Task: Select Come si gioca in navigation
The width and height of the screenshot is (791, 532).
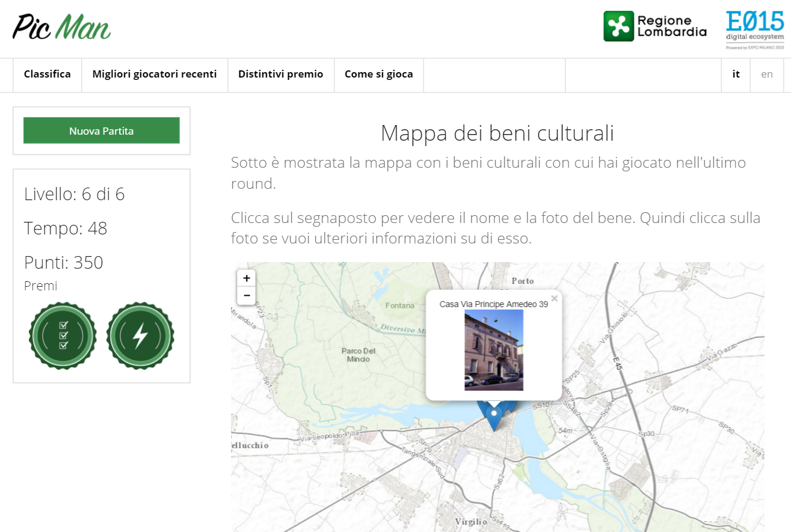Action: point(378,75)
